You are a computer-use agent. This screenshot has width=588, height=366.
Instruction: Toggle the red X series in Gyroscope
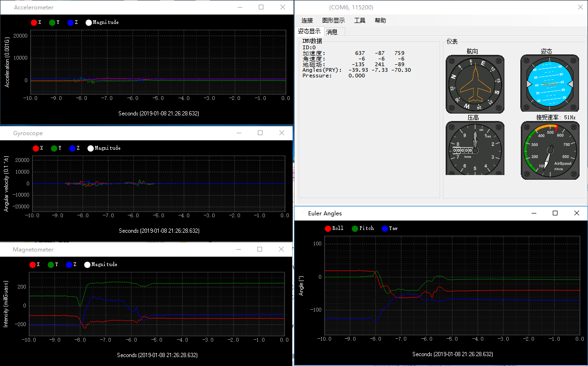tap(37, 148)
